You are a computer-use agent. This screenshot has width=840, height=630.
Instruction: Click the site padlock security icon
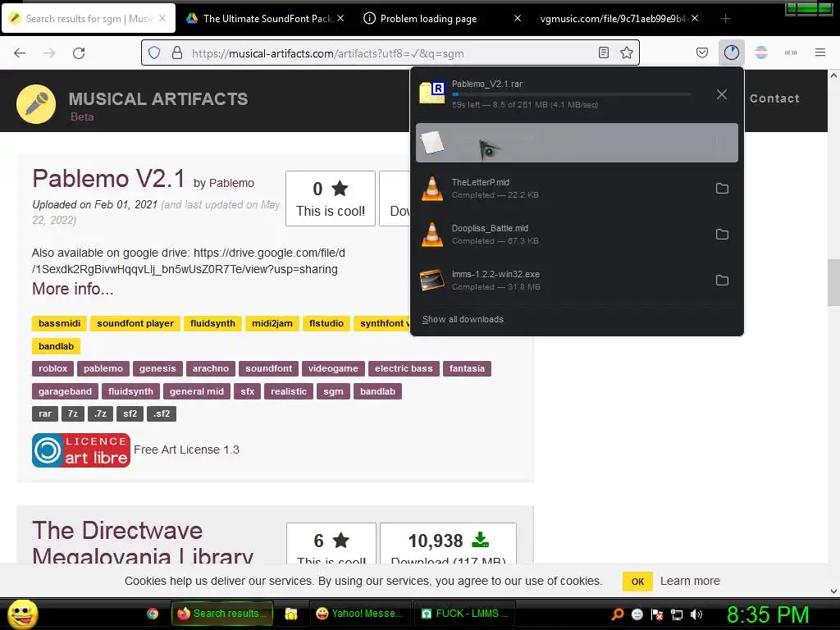177,52
